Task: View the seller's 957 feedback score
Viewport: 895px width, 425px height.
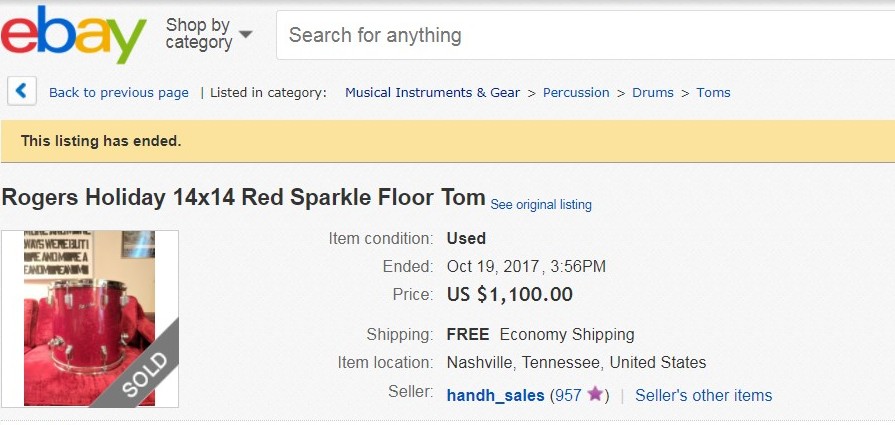Action: pyautogui.click(x=570, y=395)
